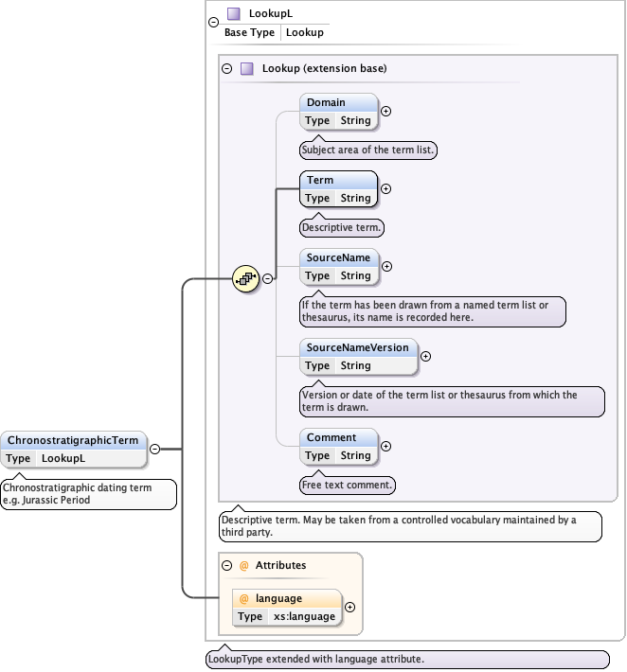Click the orange @ icon beside Attributes
Viewport: 627px width, 672px height.
243,565
